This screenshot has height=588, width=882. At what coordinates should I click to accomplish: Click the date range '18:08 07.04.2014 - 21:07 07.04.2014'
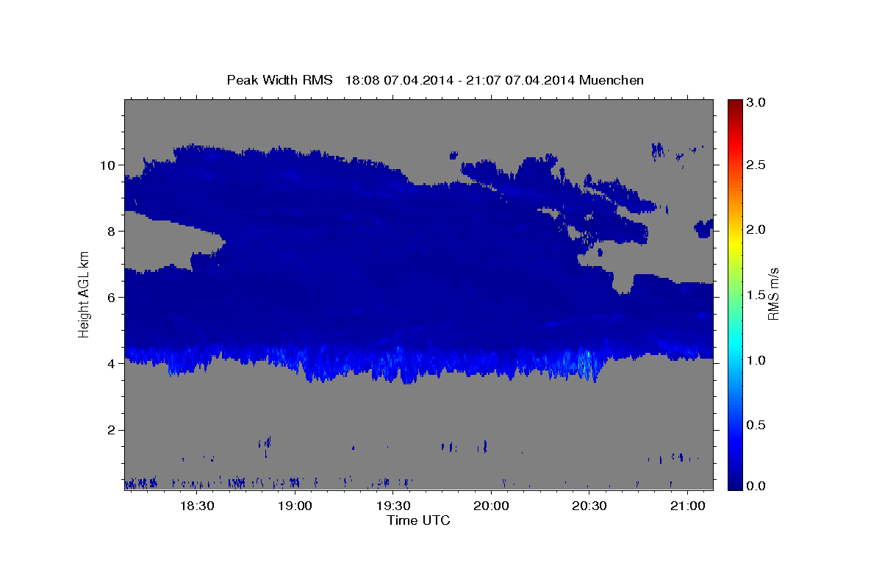click(x=460, y=80)
